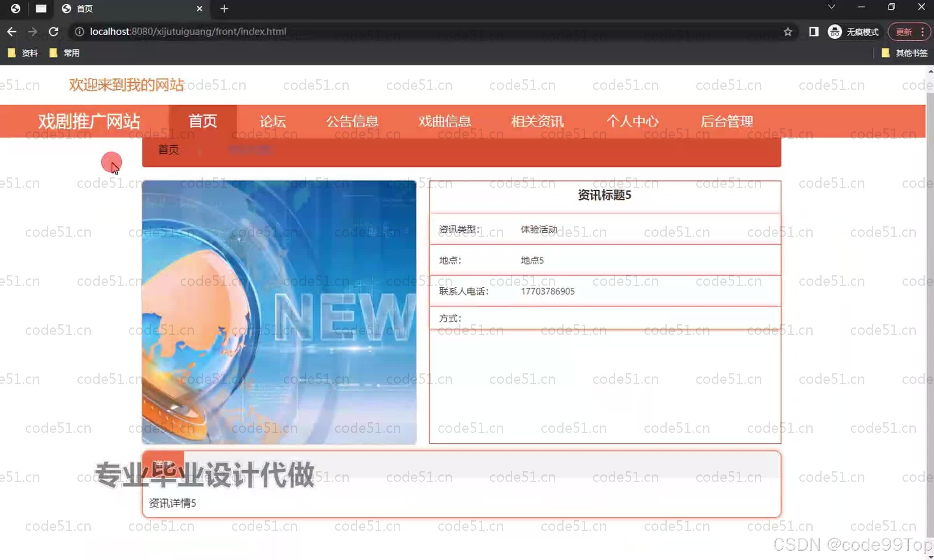
Task: Click the browser back arrow
Action: (12, 31)
